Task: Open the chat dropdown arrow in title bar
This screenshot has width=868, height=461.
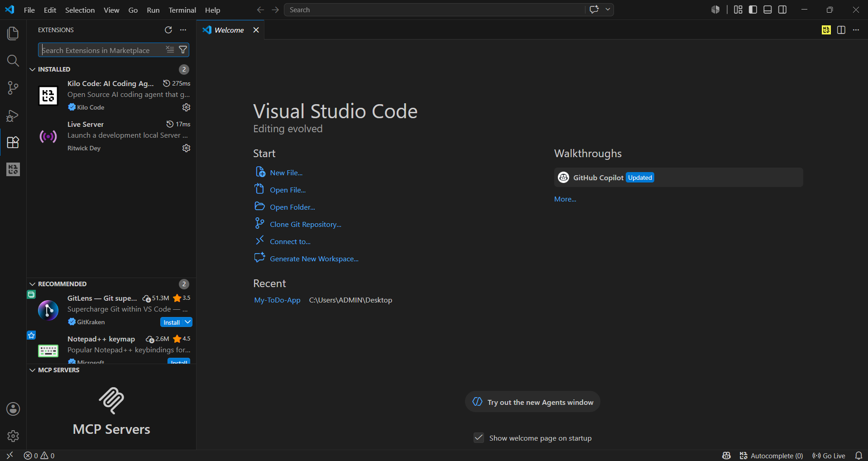Action: pos(608,10)
